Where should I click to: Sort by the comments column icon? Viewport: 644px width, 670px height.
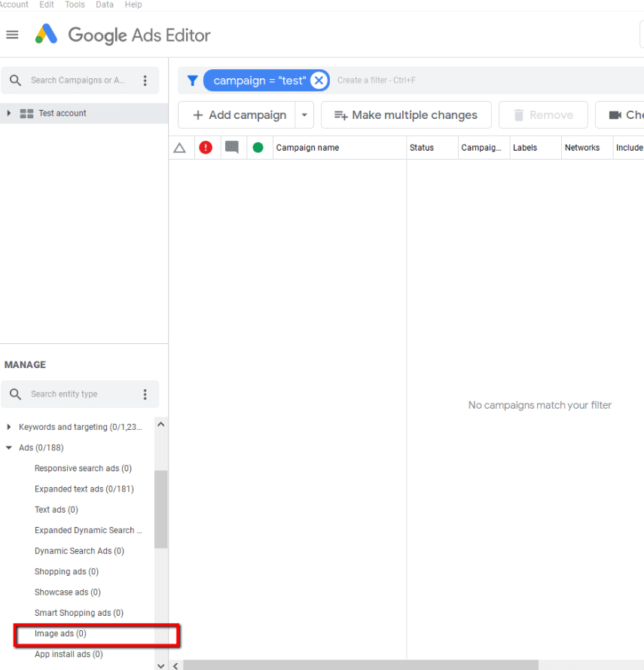click(x=232, y=148)
